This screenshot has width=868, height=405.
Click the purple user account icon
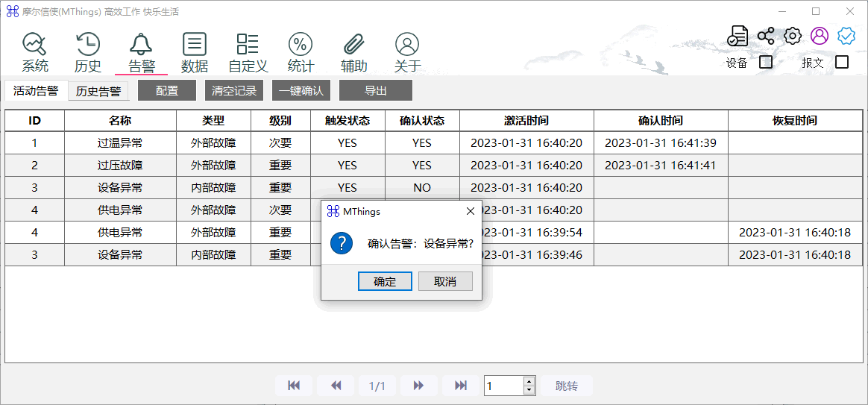click(x=820, y=36)
